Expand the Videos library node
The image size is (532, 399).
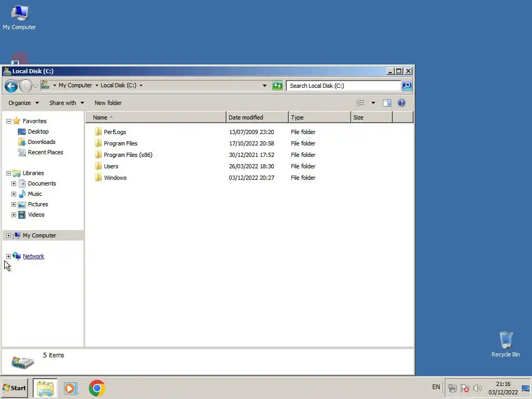click(x=14, y=215)
